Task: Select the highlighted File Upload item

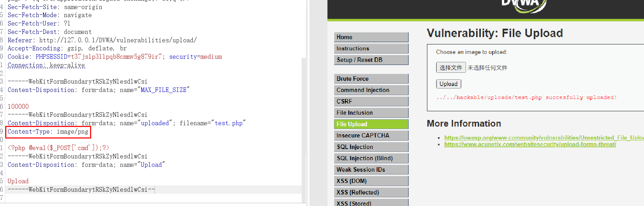Action: [371, 124]
